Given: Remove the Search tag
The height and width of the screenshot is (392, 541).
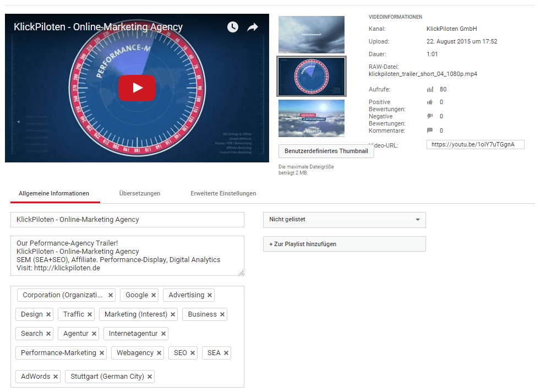Looking at the screenshot, I should tap(48, 334).
